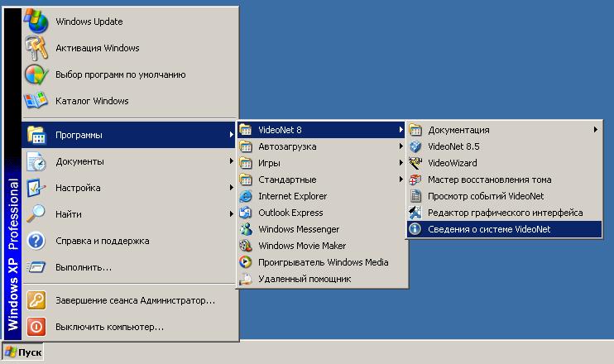Click the Выбор программ по умолчанию text
This screenshot has width=614, height=364.
click(x=121, y=74)
